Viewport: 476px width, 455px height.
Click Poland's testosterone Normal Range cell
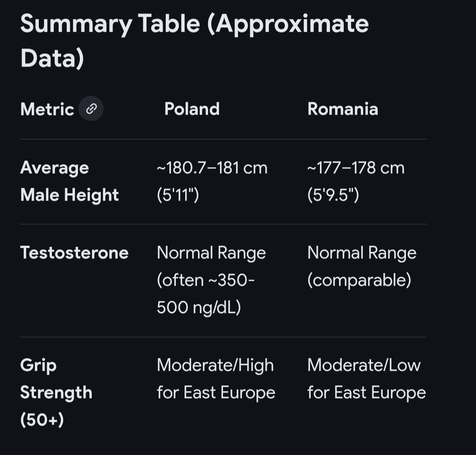coord(211,253)
